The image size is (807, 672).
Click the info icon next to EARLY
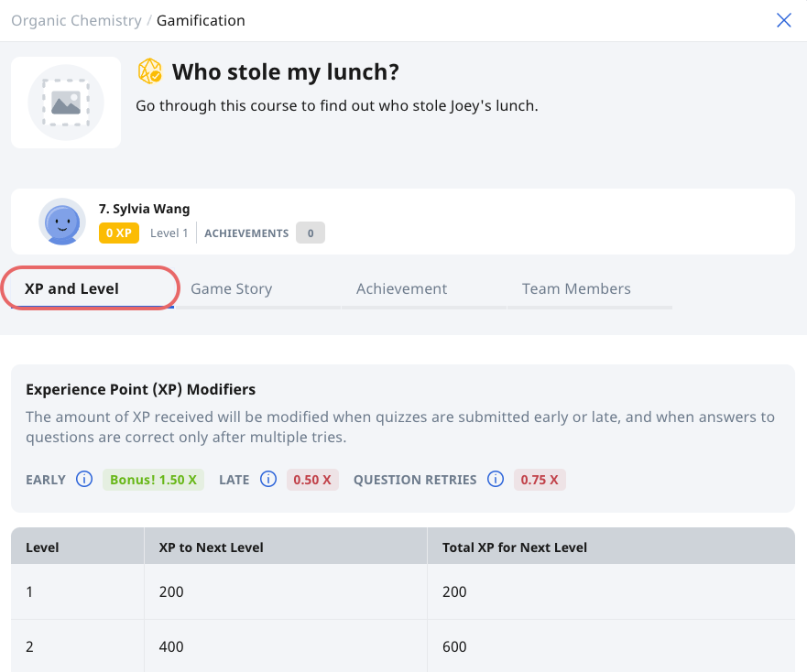tap(84, 479)
